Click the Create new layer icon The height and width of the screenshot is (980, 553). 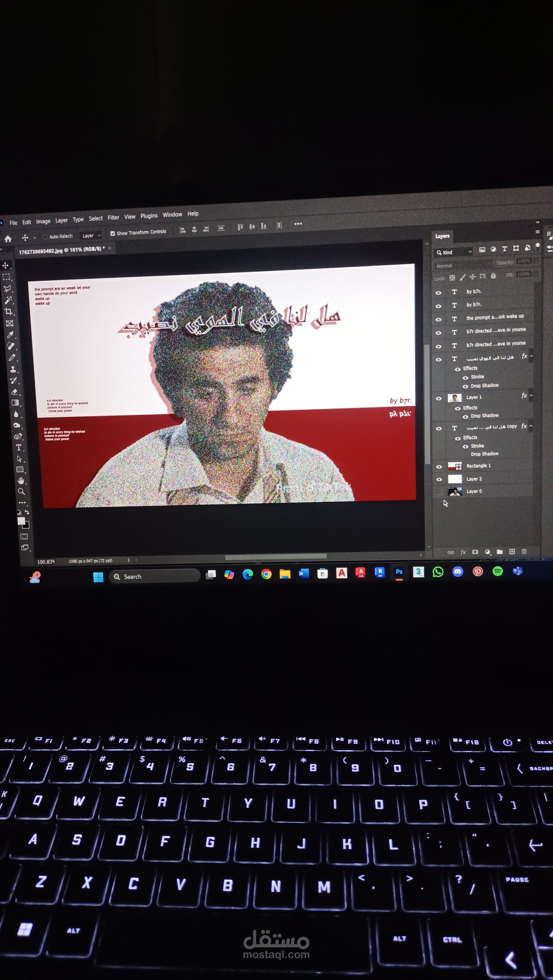coord(512,552)
